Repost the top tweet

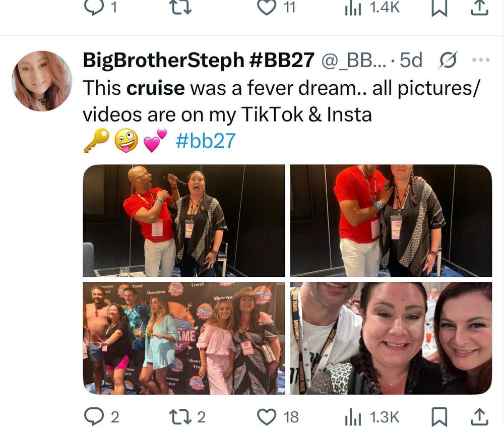click(181, 7)
